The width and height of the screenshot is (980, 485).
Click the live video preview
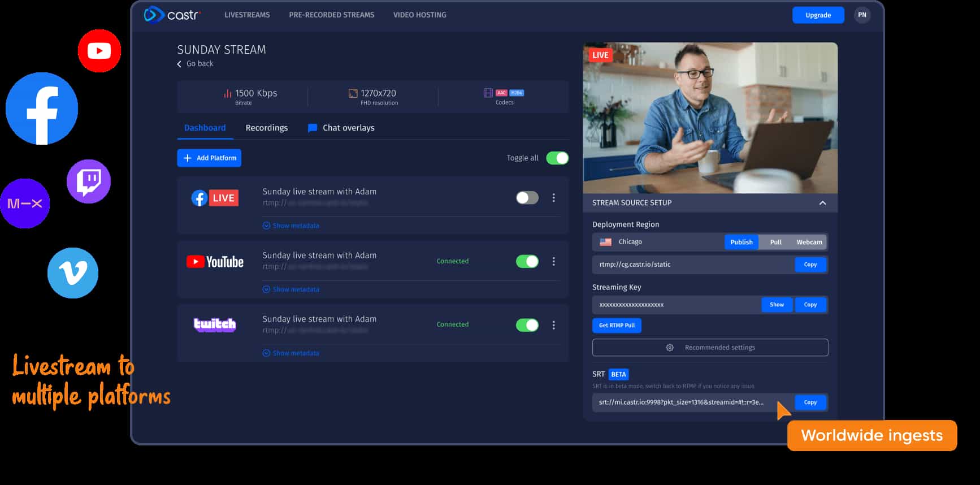click(710, 118)
